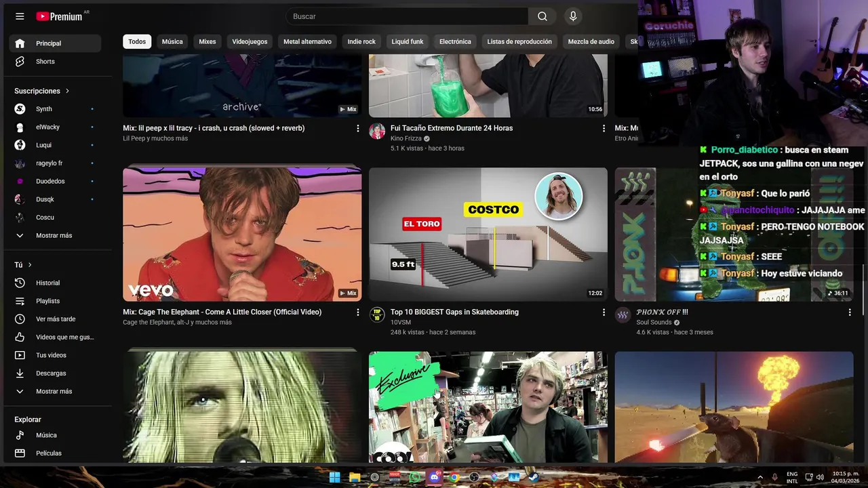Open WhatsApp from taskbar

[414, 477]
